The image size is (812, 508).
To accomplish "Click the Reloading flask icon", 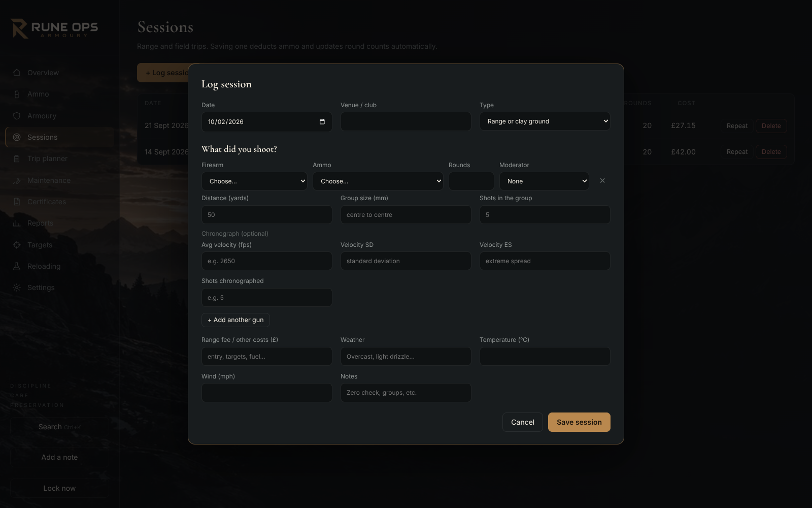I will pyautogui.click(x=17, y=266).
